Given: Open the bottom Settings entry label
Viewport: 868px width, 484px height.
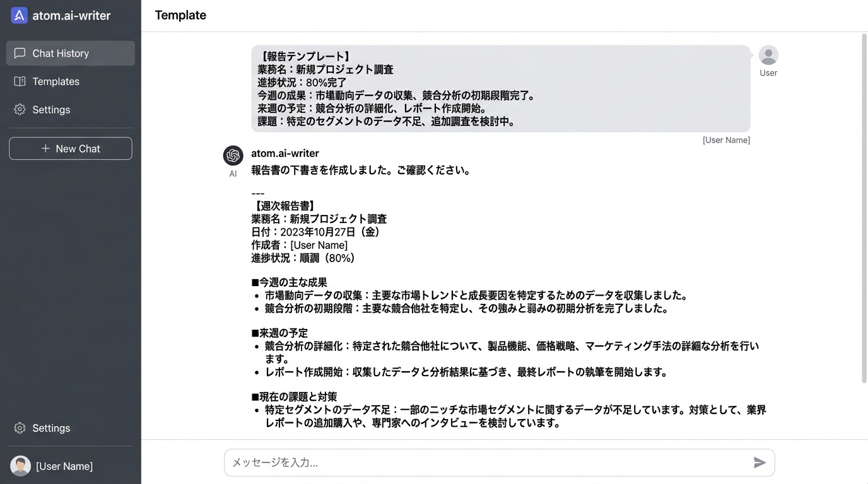Looking at the screenshot, I should point(51,428).
